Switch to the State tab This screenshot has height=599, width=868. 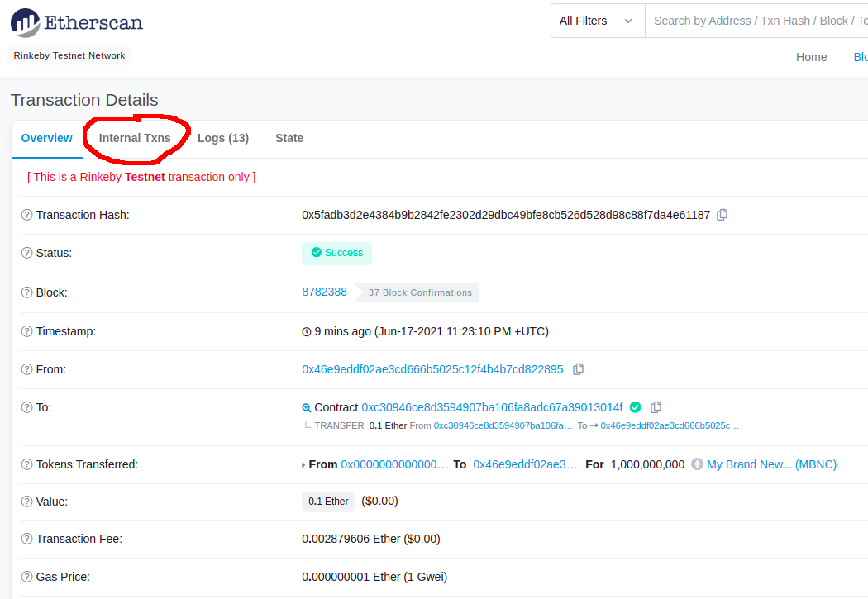pyautogui.click(x=289, y=138)
